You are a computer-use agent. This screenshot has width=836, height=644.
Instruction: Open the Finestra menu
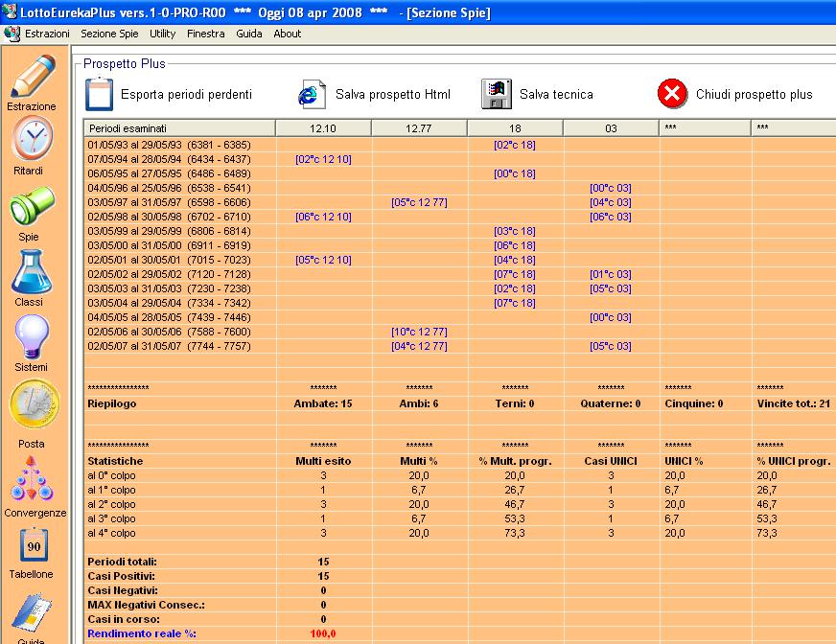coord(206,34)
